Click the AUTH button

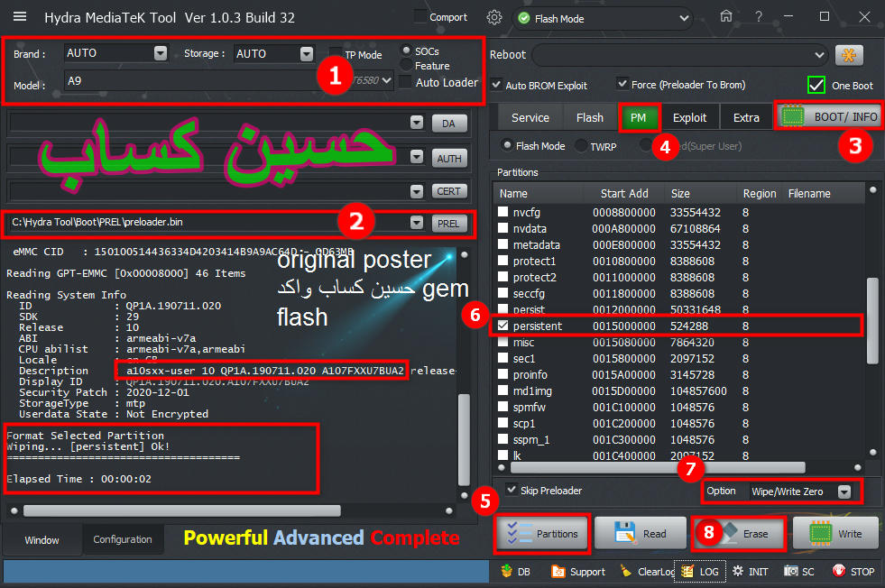pos(448,159)
